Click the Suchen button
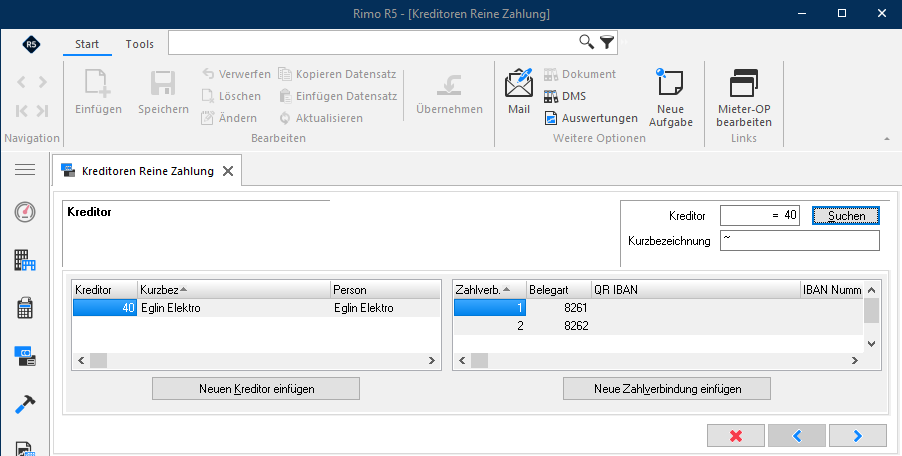The height and width of the screenshot is (456, 902). [x=846, y=216]
